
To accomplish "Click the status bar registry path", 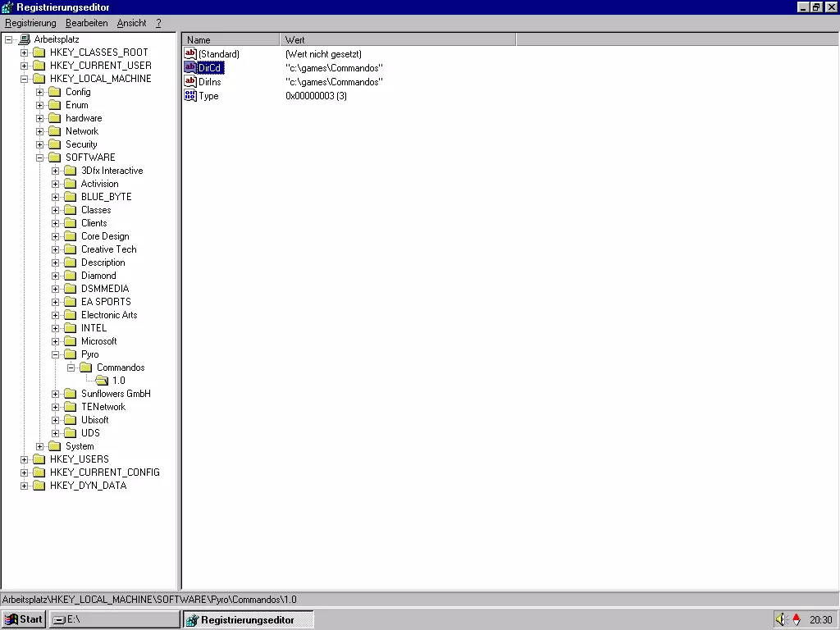I will [x=149, y=600].
